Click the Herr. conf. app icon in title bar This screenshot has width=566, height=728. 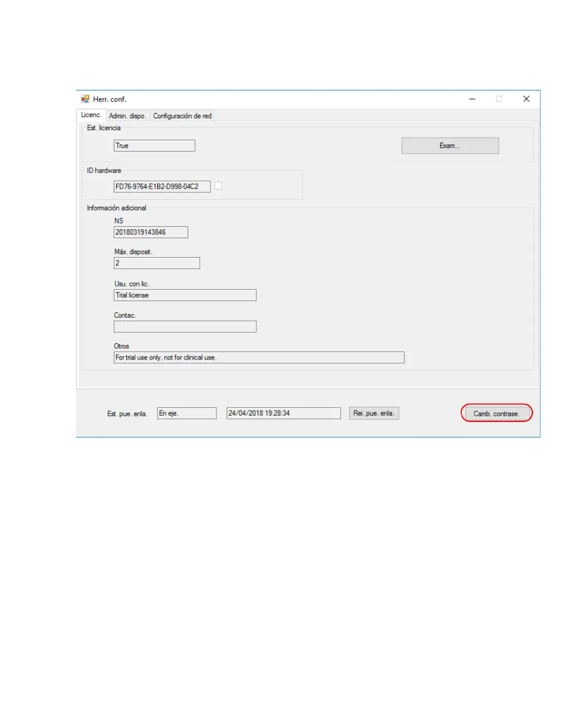click(x=85, y=99)
